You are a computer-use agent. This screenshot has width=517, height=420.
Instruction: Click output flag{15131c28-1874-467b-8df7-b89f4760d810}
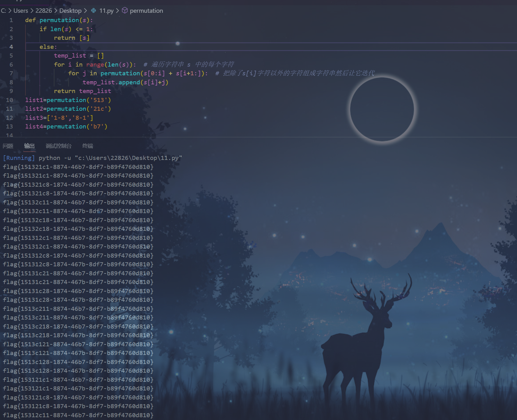78,300
